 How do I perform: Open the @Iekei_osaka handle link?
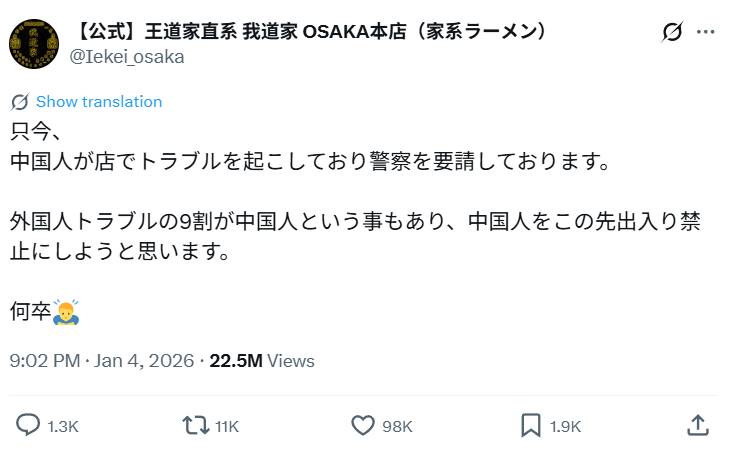click(x=127, y=56)
